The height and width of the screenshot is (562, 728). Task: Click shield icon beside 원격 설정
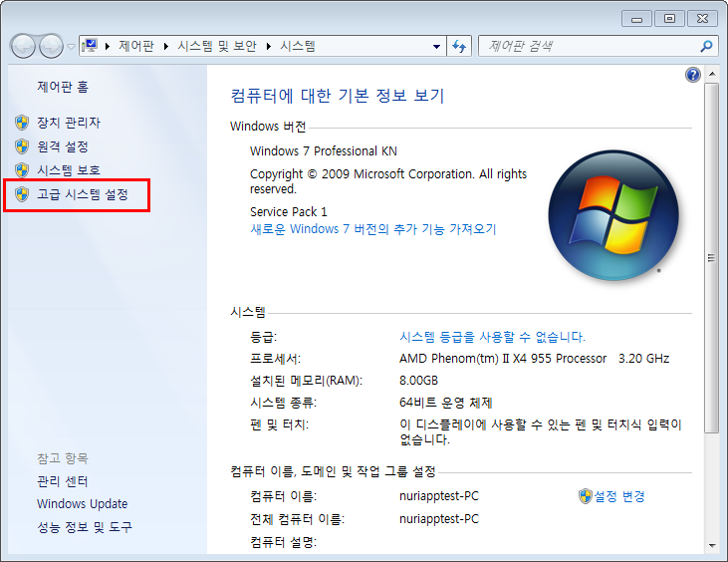click(22, 146)
